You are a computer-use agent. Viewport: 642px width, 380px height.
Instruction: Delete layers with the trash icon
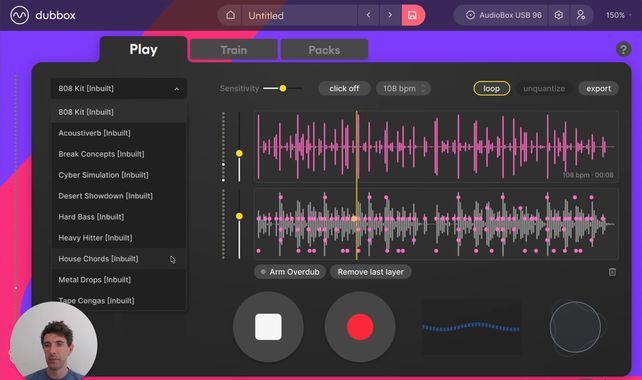(612, 272)
